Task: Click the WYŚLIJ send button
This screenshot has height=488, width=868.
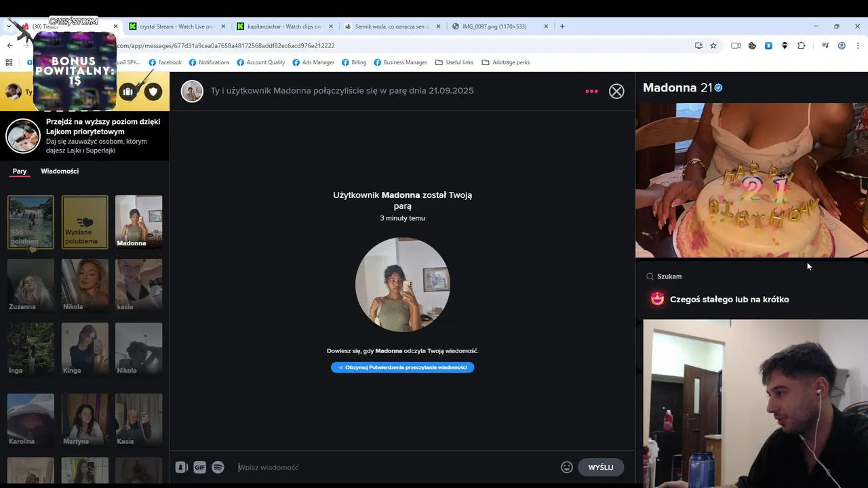Action: point(601,467)
